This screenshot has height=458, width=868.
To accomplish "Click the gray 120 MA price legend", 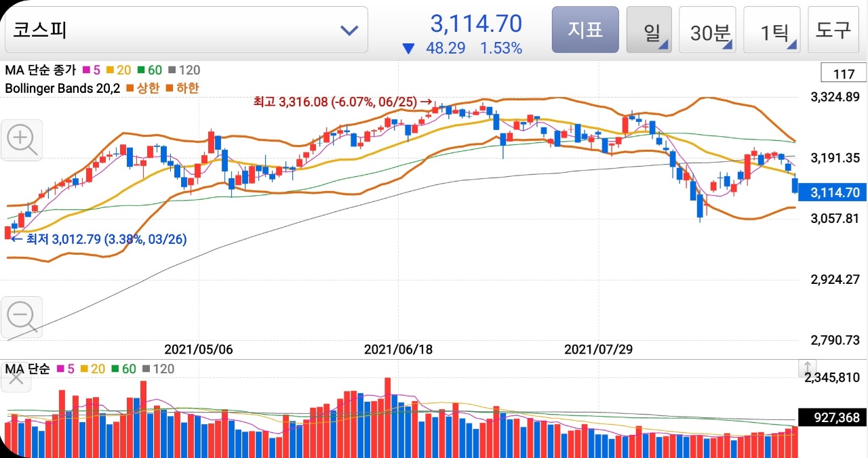I will coord(184,70).
